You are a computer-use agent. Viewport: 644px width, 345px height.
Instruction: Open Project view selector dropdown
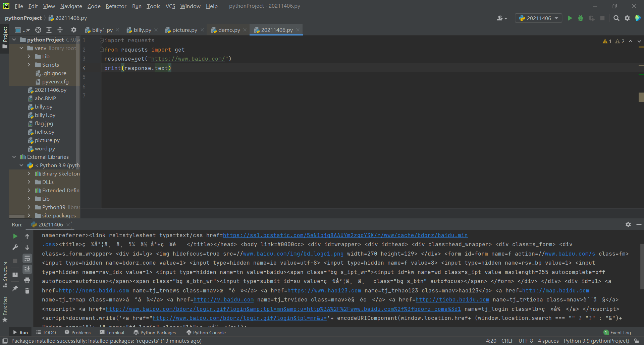coord(22,30)
